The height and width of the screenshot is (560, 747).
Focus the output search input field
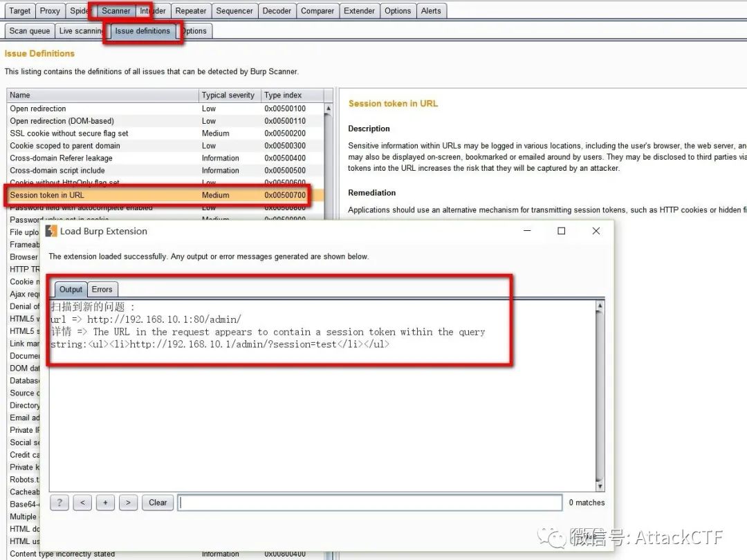tap(370, 503)
